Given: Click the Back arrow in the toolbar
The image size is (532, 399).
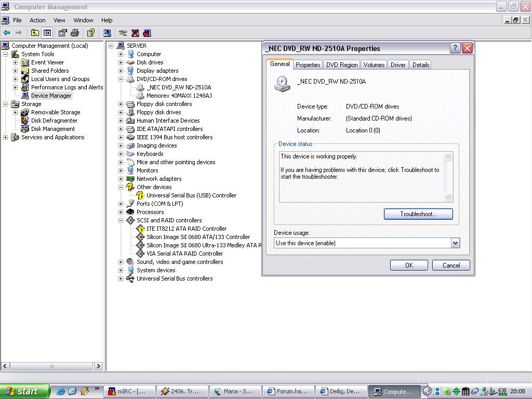Looking at the screenshot, I should (7, 33).
